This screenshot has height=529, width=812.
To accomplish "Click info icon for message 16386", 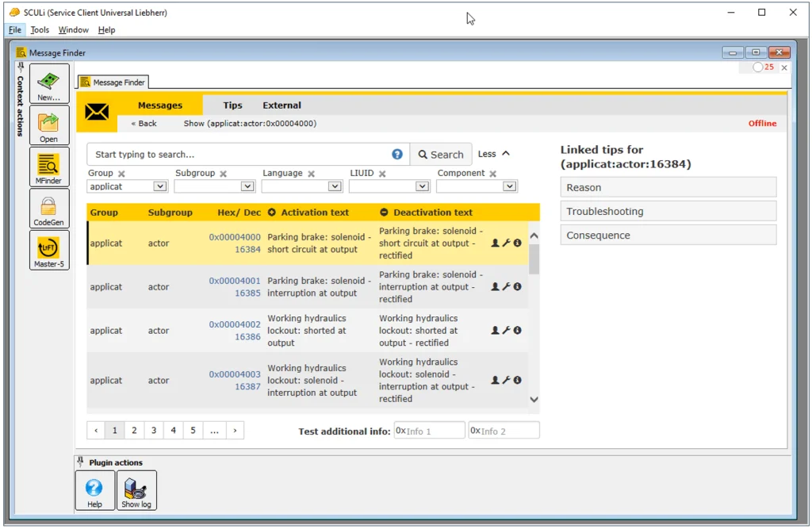I will coord(518,330).
